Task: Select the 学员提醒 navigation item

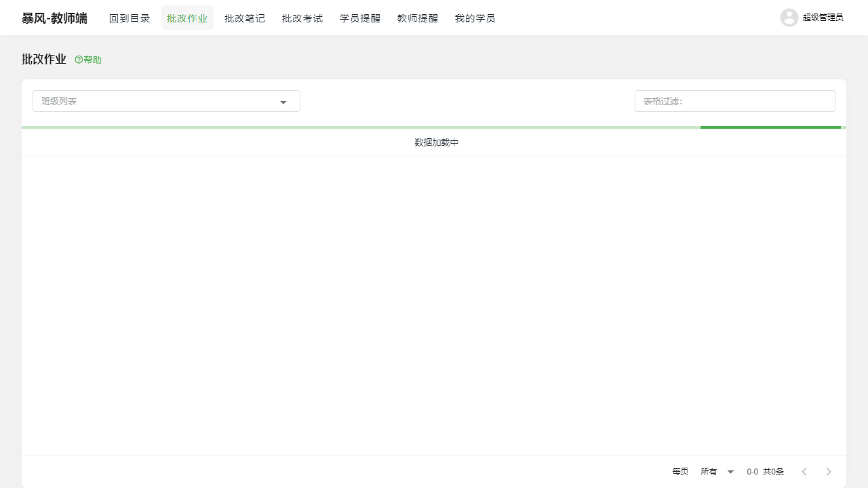Action: (359, 18)
